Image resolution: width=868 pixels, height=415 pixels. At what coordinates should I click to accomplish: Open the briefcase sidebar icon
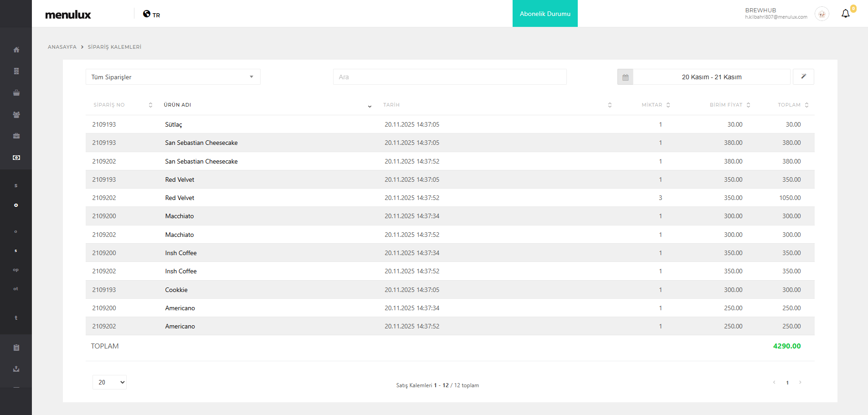pyautogui.click(x=16, y=136)
